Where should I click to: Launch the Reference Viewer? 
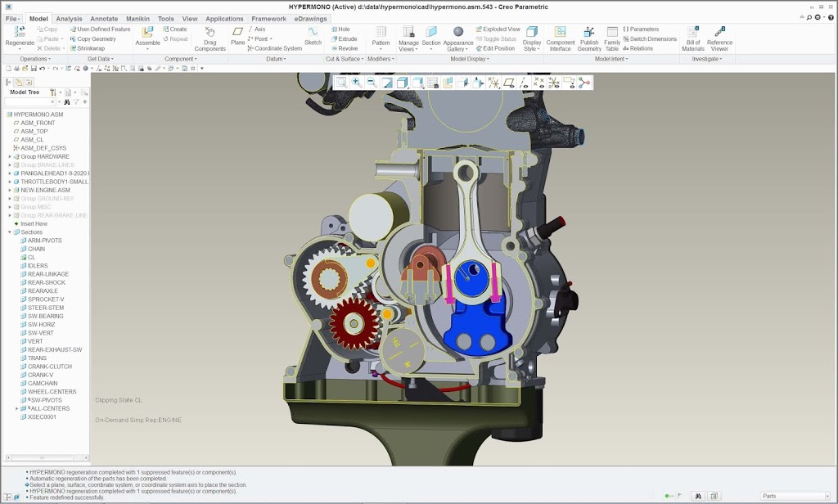[x=719, y=33]
